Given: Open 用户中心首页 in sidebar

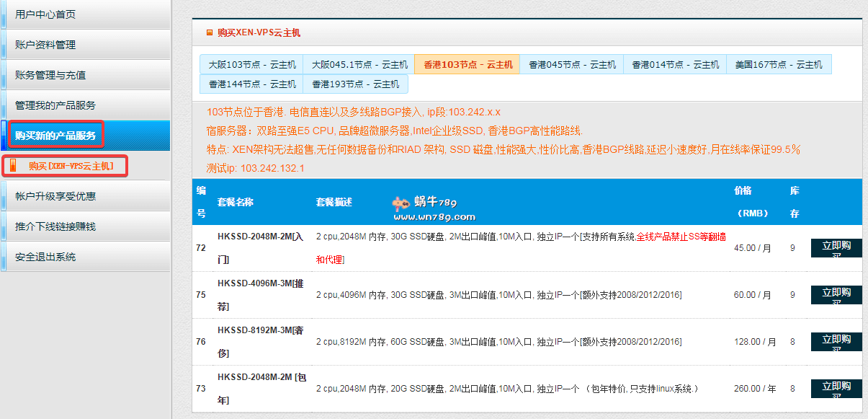Looking at the screenshot, I should coord(45,14).
